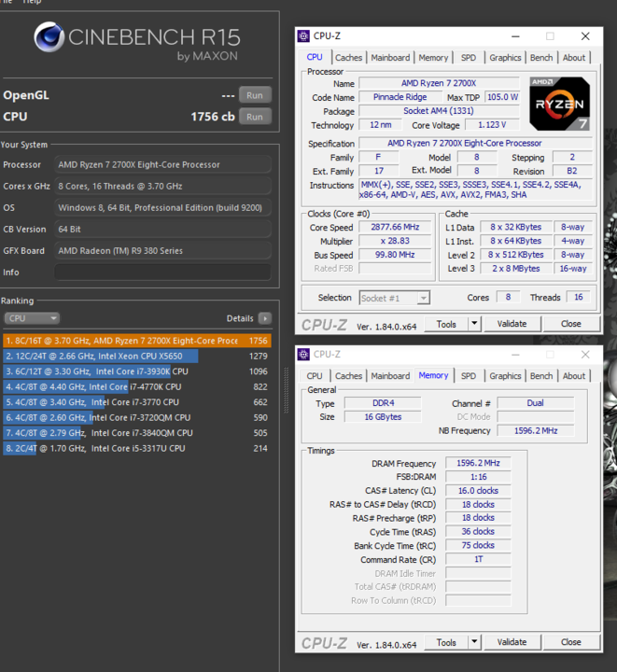The width and height of the screenshot is (617, 672).
Task: Select the CPU tab in the top CPU-Z window
Action: click(315, 57)
